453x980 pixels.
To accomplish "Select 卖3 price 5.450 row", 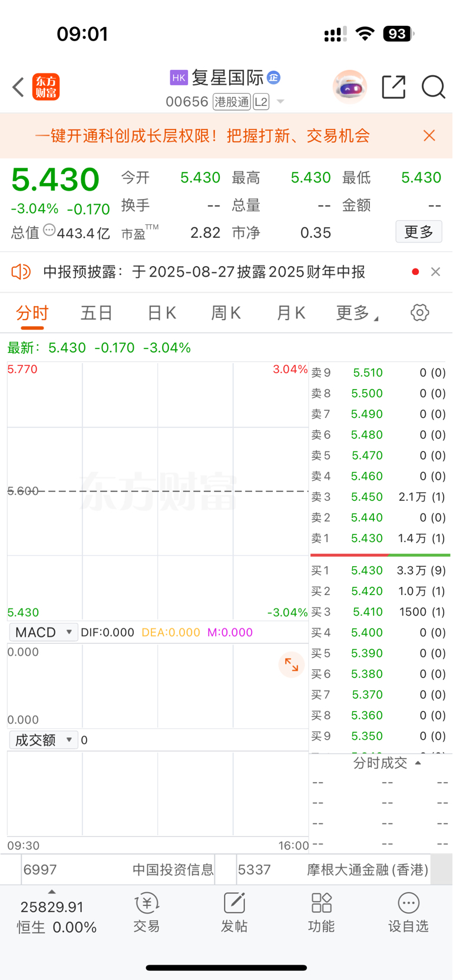I will (379, 497).
